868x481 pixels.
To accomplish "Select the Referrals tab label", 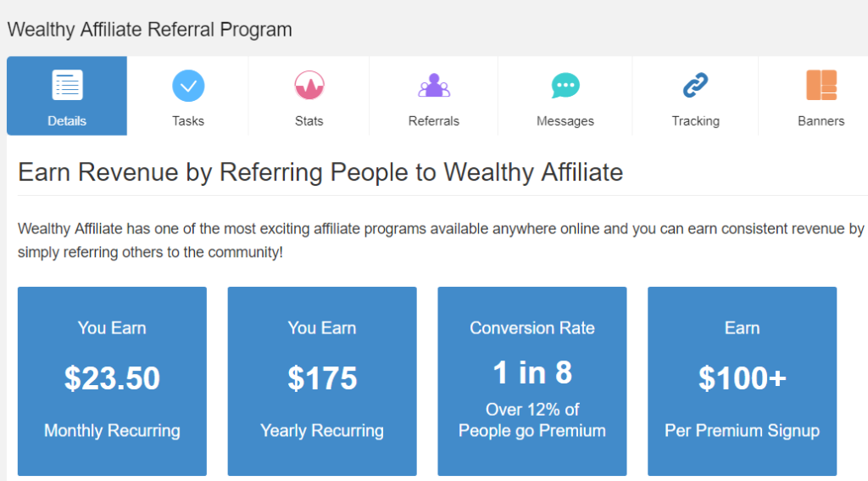I will 434,120.
